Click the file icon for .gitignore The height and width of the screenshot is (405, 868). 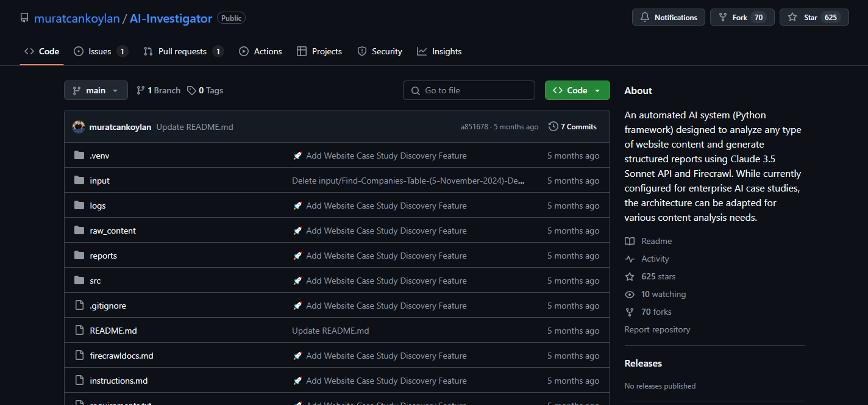tap(79, 306)
